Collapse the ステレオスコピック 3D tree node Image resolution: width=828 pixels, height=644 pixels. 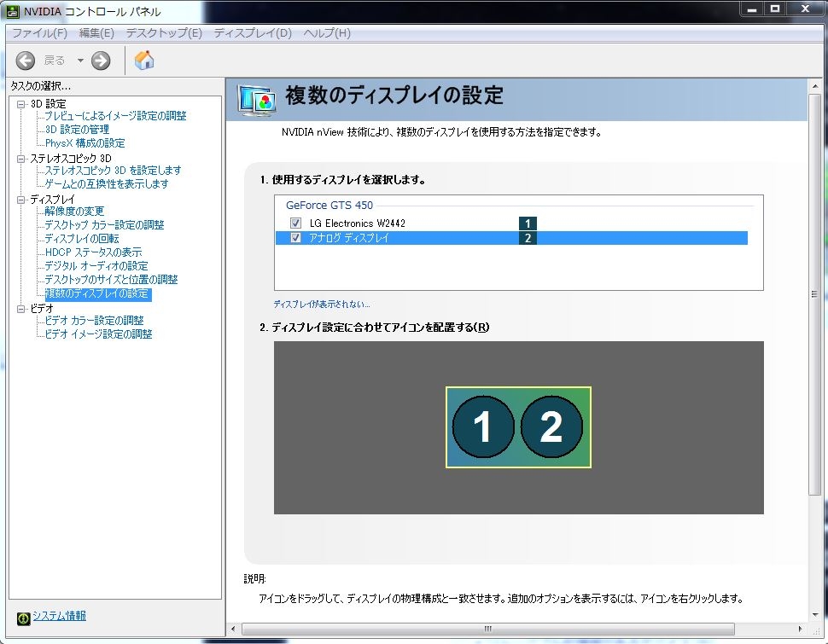[x=21, y=159]
